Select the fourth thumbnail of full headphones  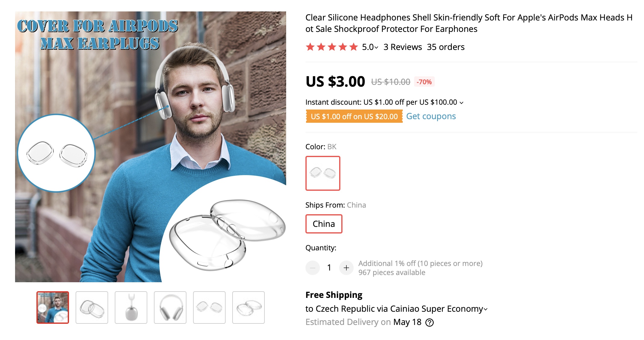point(170,307)
